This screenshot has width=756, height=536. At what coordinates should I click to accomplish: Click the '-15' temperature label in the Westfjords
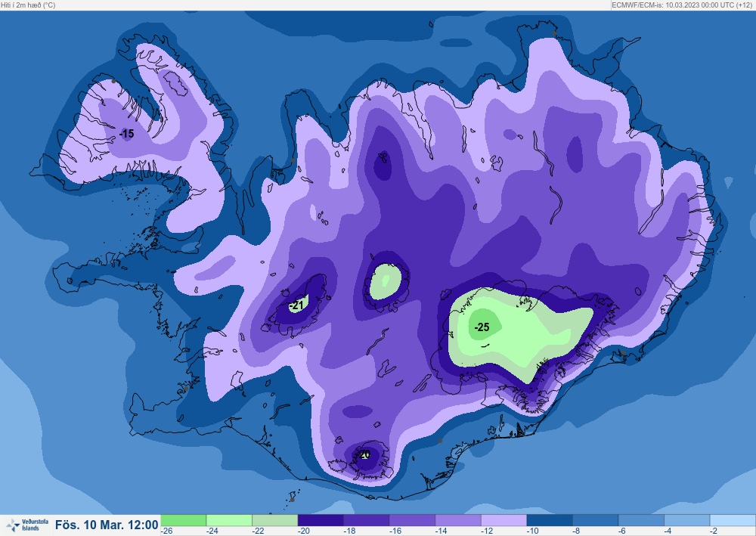click(127, 134)
